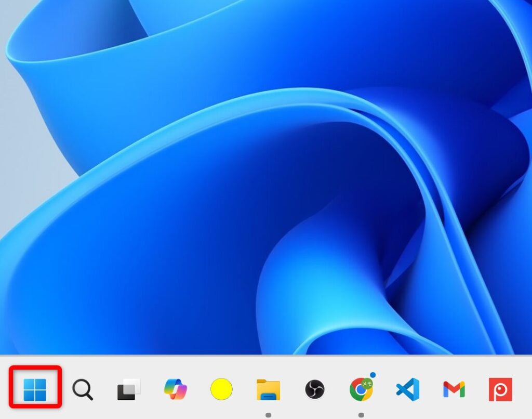Click running indicator dot under Chrome
This screenshot has height=419, width=532.
pyautogui.click(x=361, y=415)
